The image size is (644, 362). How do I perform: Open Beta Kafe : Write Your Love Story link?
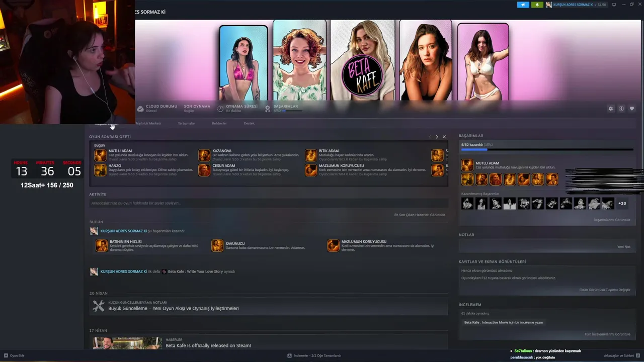coord(195,271)
